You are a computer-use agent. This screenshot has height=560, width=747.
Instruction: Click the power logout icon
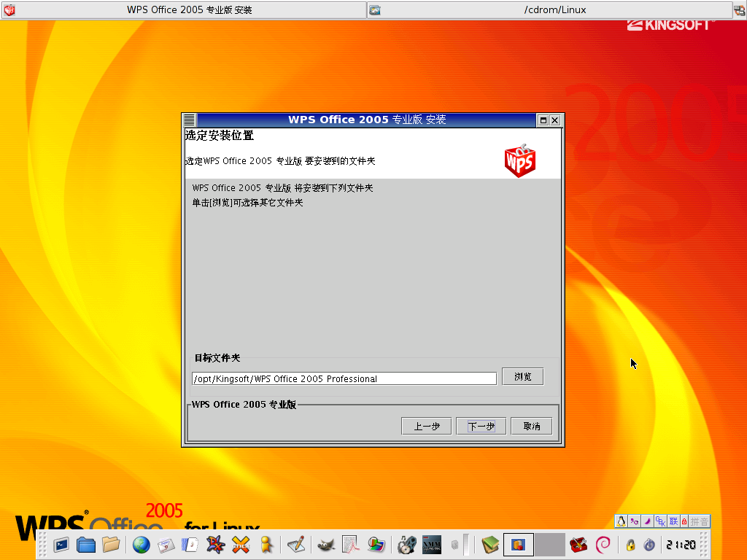(649, 544)
